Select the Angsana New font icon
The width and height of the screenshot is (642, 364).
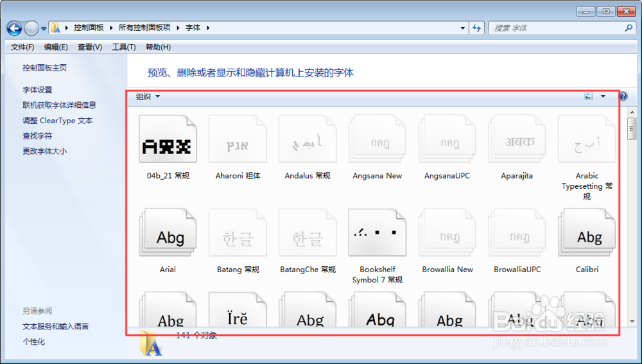click(x=377, y=139)
